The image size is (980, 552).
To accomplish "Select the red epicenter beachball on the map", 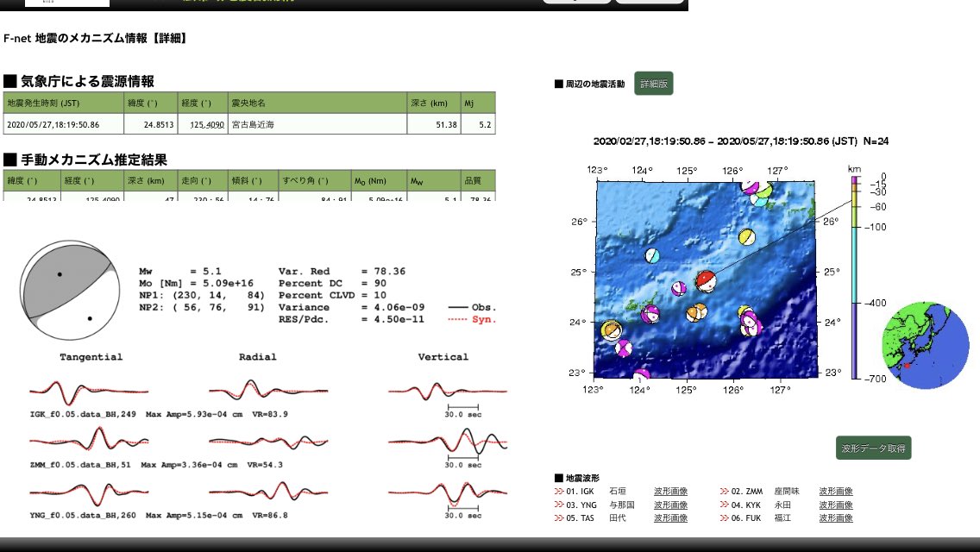I will 706,280.
